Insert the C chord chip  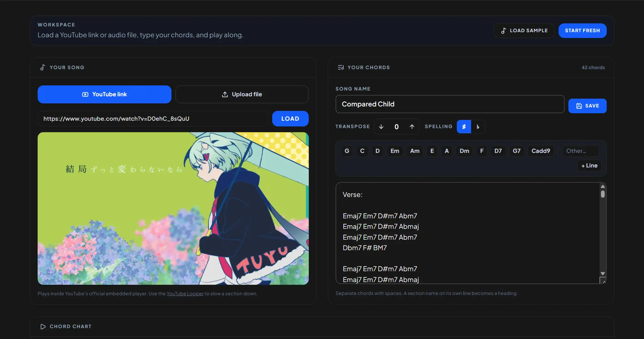pyautogui.click(x=362, y=151)
